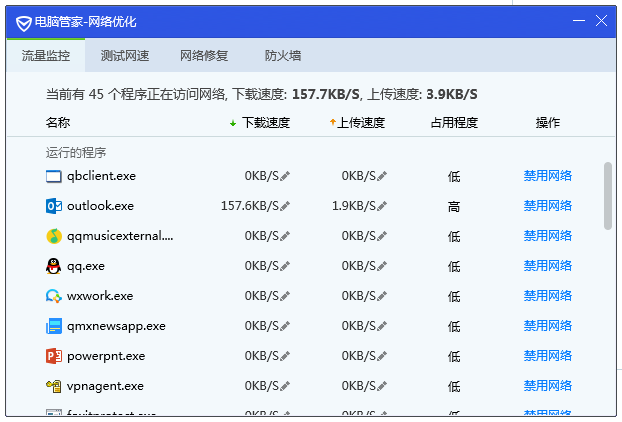Screen dimensions: 622x422
Task: Open the 测试网速 tab
Action: pos(125,56)
